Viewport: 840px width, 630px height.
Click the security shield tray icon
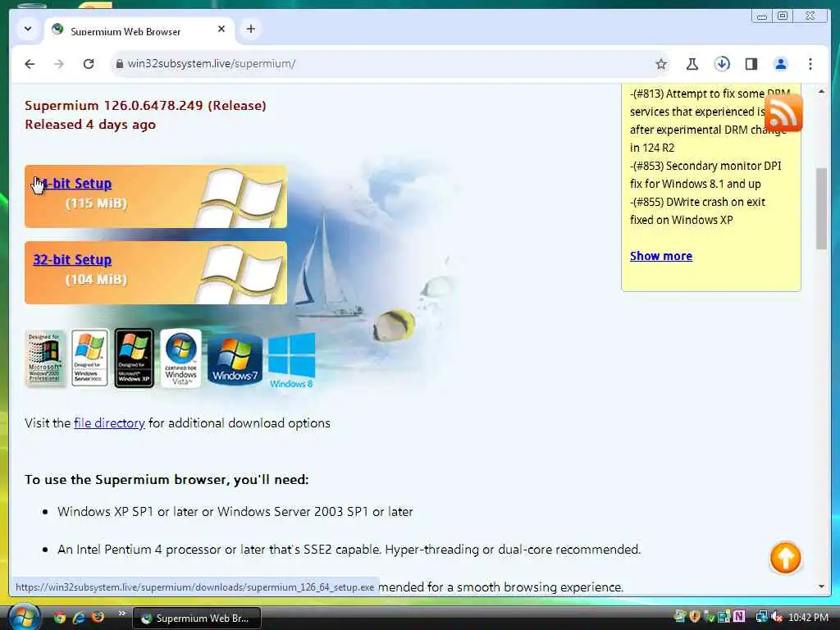(695, 617)
